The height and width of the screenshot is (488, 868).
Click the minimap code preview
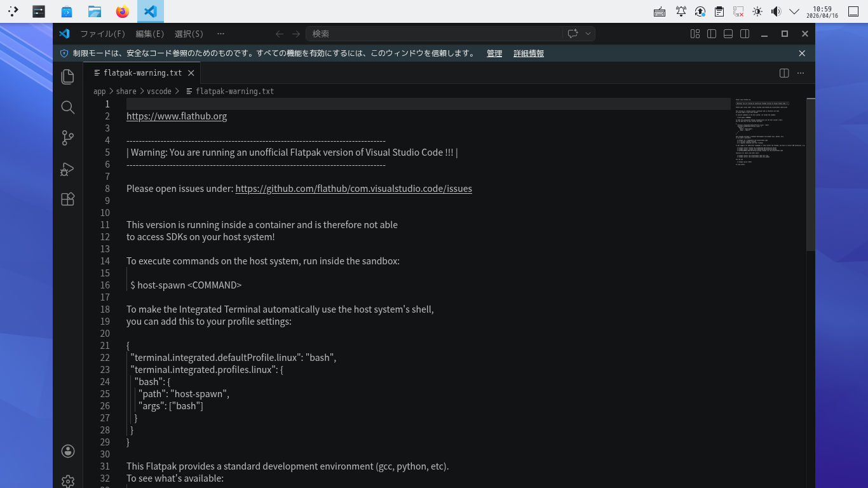(771, 132)
